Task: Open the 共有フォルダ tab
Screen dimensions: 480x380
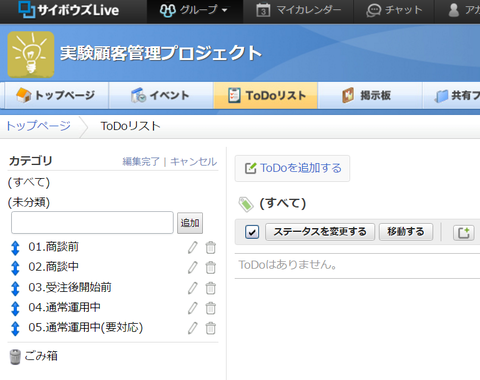Action: tap(452, 95)
